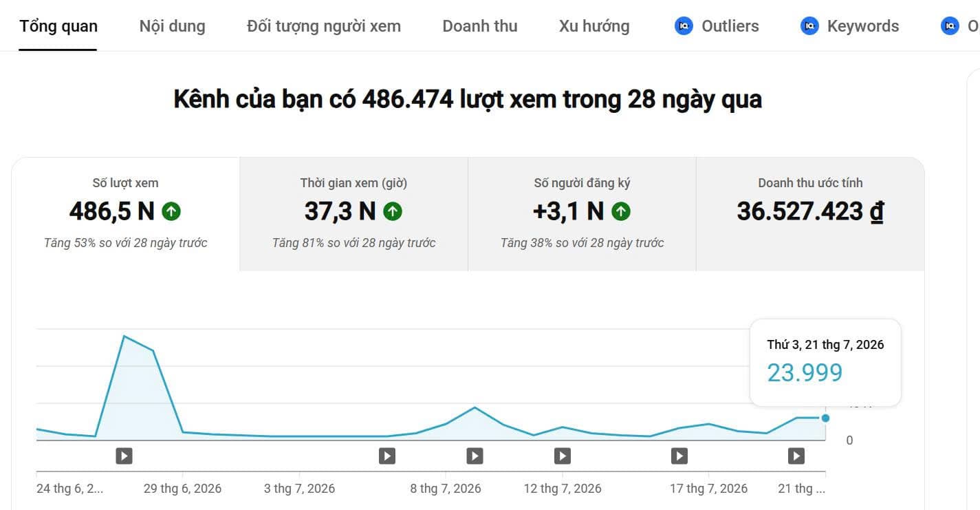Viewport: 980px width, 510px height.
Task: Select the Doanh thu ước tính card
Action: coord(810,214)
